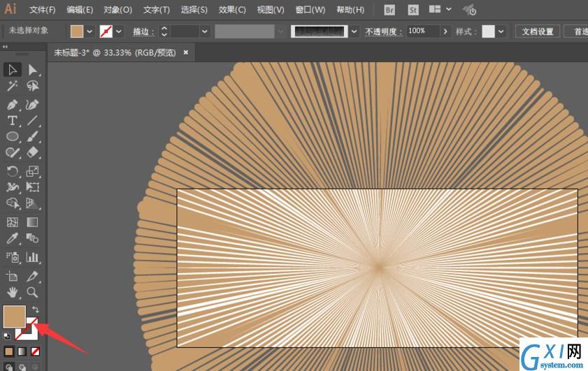Open brush definition dropdown arrow
Viewport: 588px width, 371px height.
(354, 31)
